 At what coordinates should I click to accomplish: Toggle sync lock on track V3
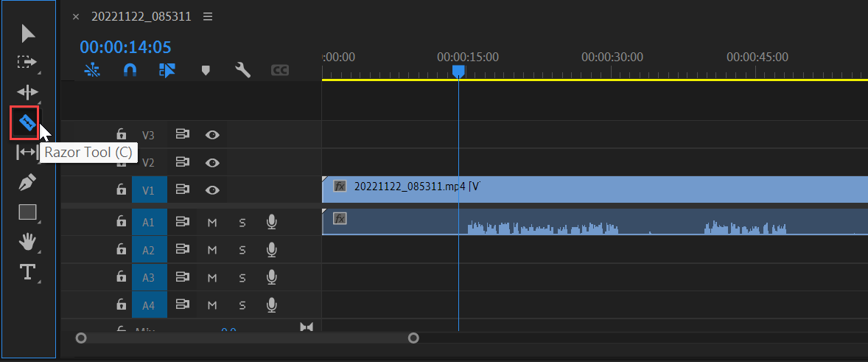[182, 134]
